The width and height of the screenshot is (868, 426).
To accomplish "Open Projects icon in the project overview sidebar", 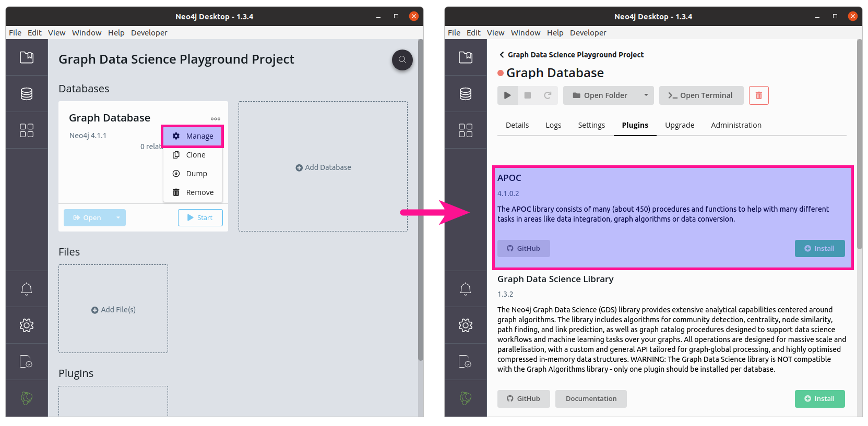I will tap(27, 57).
